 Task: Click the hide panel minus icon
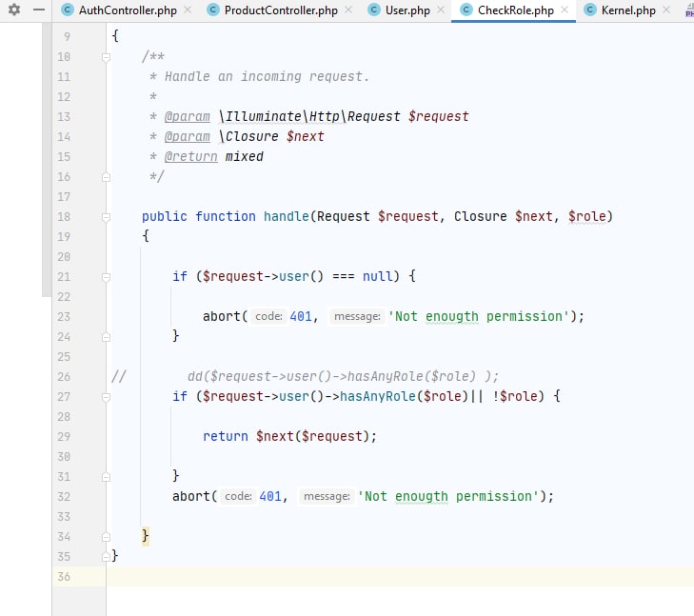[39, 10]
